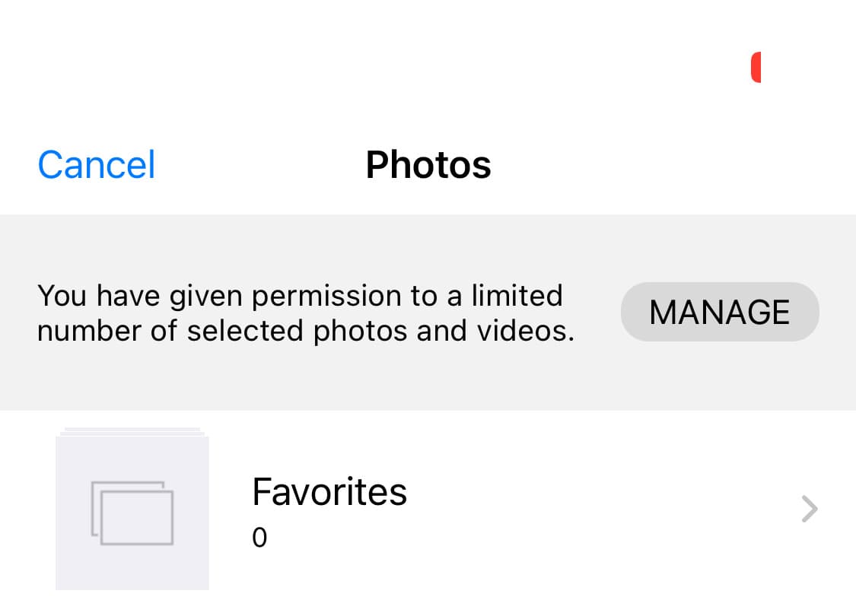856x616 pixels.
Task: Tap the red battery status indicator
Action: pyautogui.click(x=756, y=67)
